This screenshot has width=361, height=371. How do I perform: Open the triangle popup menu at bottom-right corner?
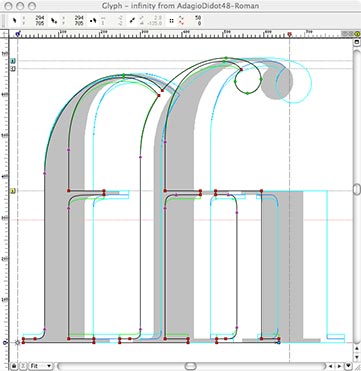coord(348,366)
